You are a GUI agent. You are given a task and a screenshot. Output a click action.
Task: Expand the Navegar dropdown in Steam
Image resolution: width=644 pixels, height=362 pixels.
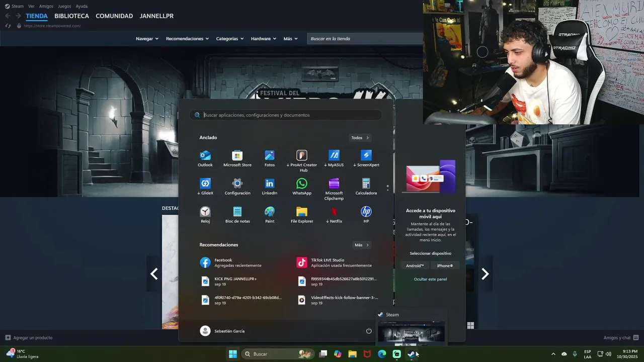(147, 39)
